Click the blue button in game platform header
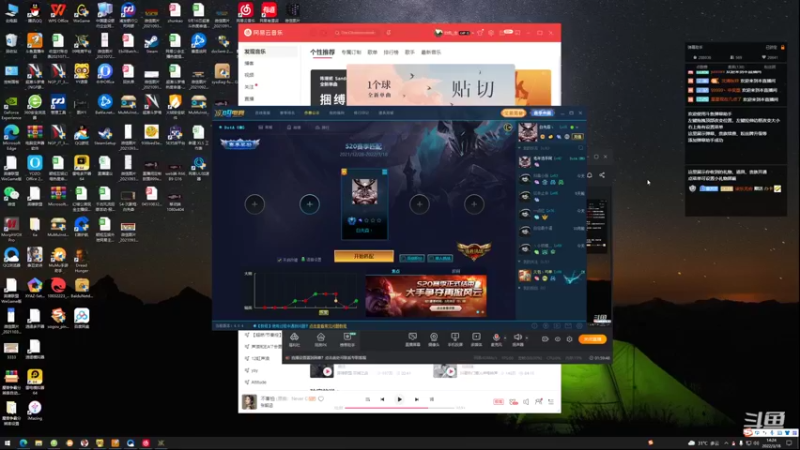This screenshot has height=450, width=800. coord(542,113)
